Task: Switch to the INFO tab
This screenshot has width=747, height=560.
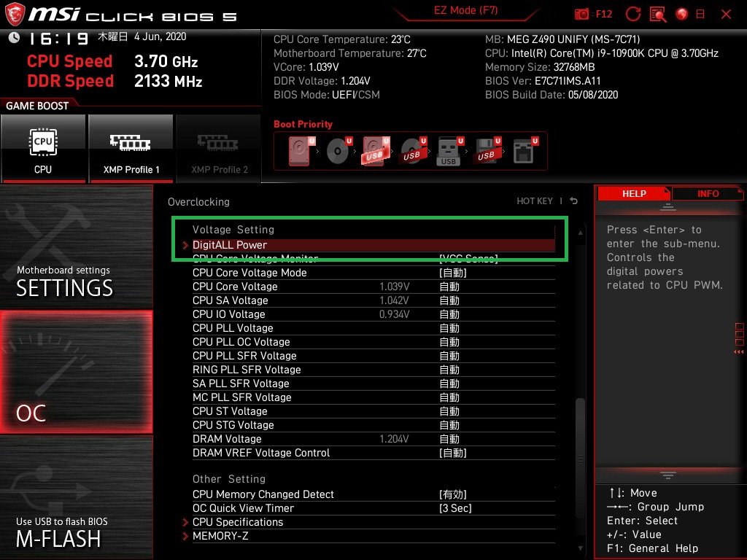Action: 708,193
